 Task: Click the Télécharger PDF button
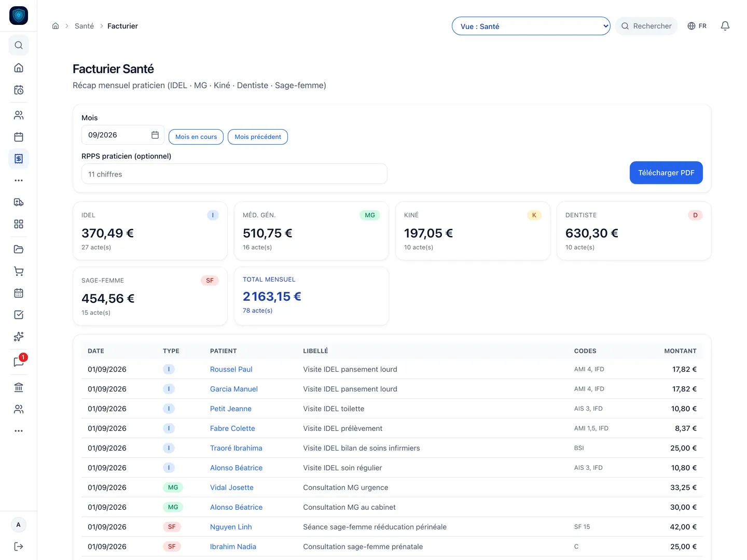coord(666,173)
